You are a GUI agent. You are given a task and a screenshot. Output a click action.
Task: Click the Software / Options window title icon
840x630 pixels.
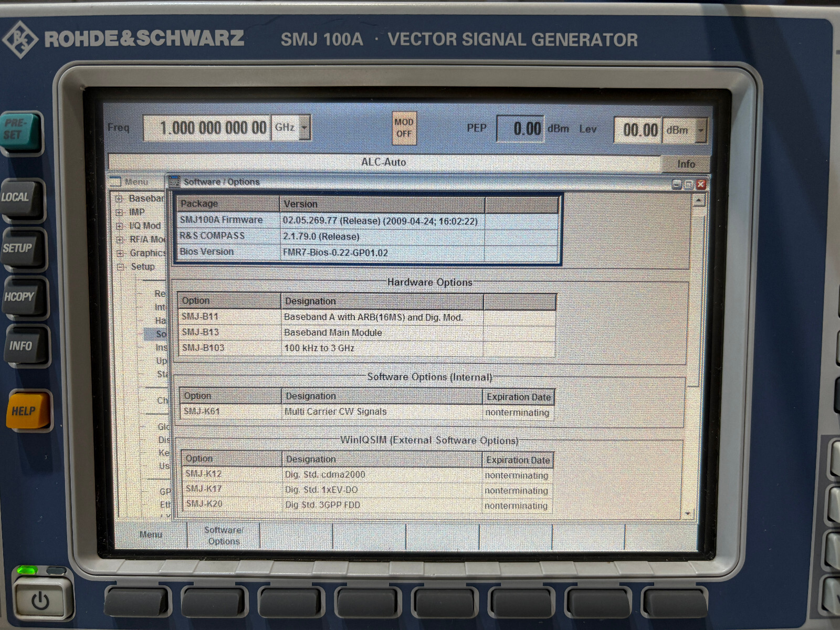coord(174,182)
